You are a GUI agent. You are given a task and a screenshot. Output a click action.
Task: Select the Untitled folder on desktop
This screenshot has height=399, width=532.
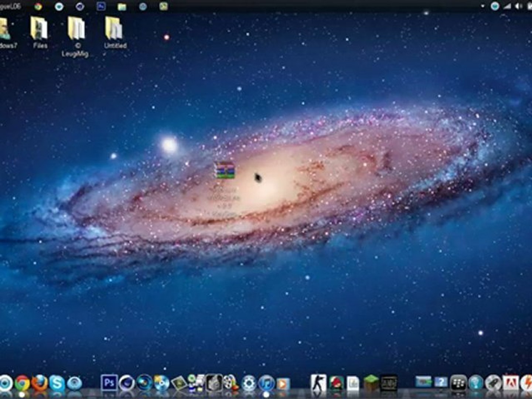[115, 33]
